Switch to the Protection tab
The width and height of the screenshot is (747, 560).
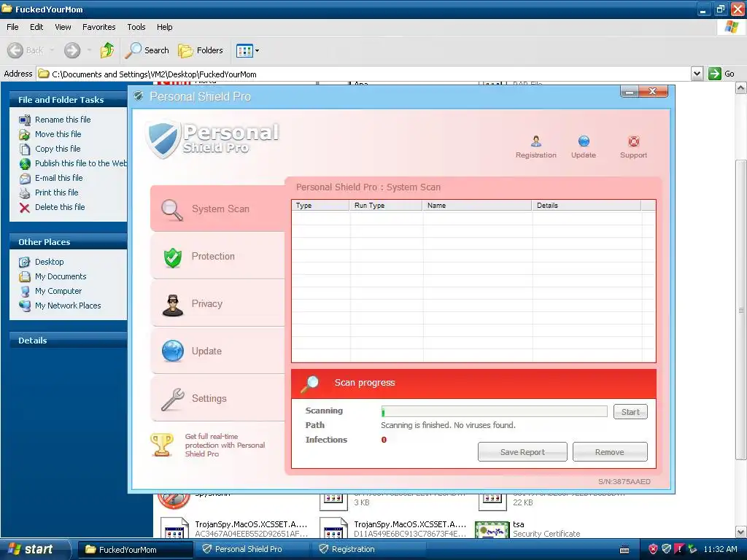coord(217,257)
